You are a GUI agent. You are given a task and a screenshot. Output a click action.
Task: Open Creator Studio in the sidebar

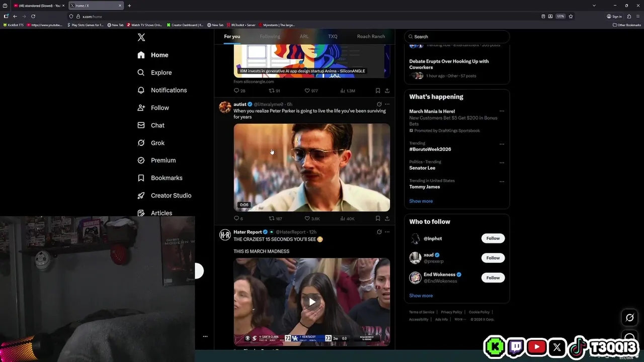coord(164,196)
